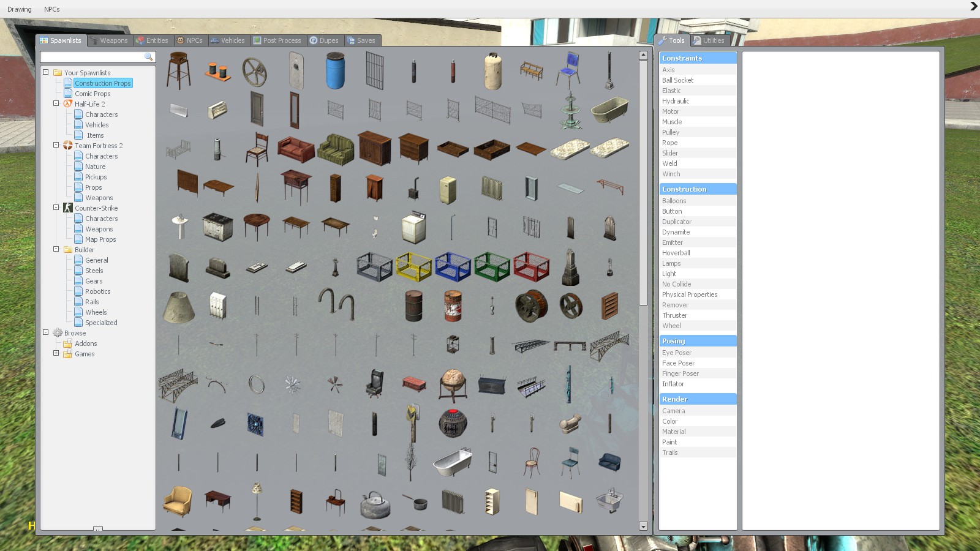Select the Remover tool

(698, 305)
